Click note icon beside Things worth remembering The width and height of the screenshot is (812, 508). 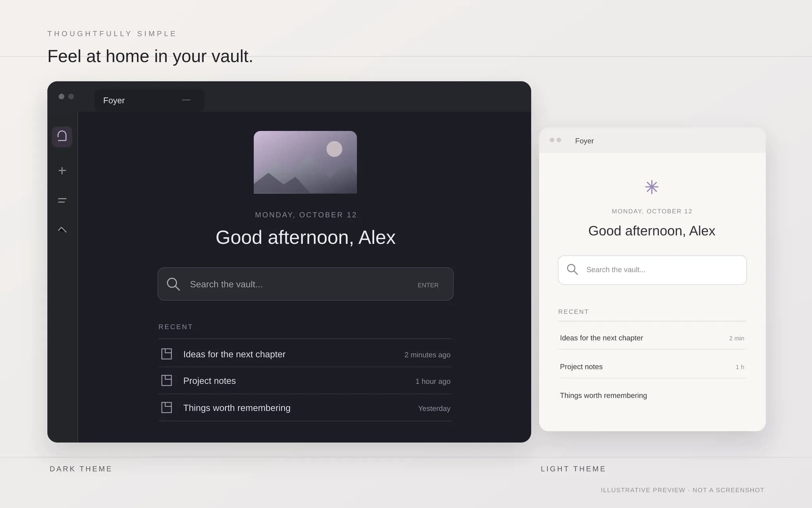click(167, 408)
